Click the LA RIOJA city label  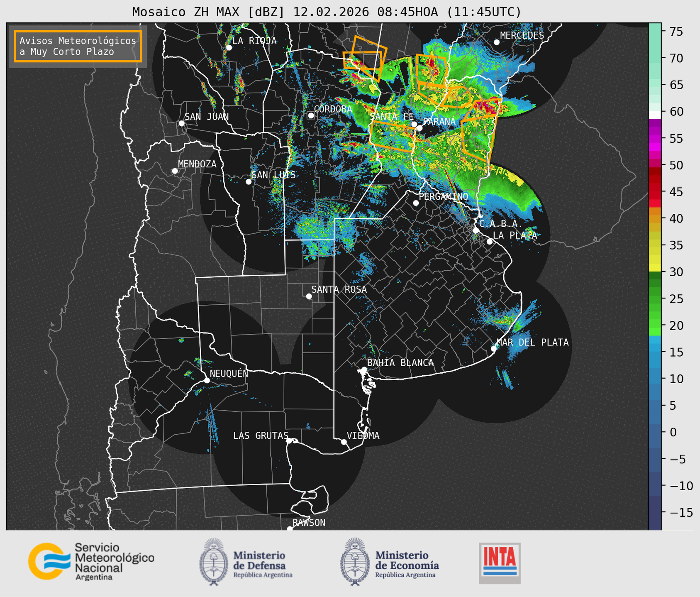[254, 41]
